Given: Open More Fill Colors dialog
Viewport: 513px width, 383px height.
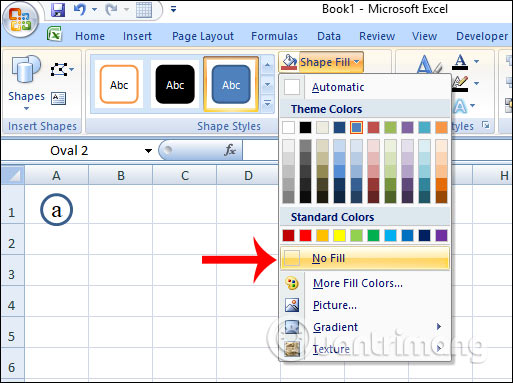Looking at the screenshot, I should click(365, 283).
